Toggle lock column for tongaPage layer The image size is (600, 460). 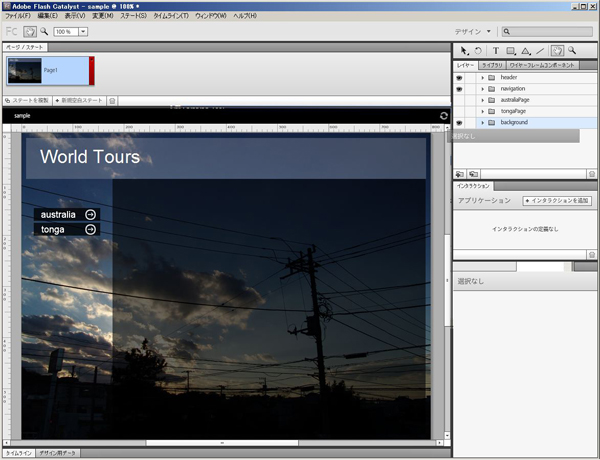click(470, 111)
